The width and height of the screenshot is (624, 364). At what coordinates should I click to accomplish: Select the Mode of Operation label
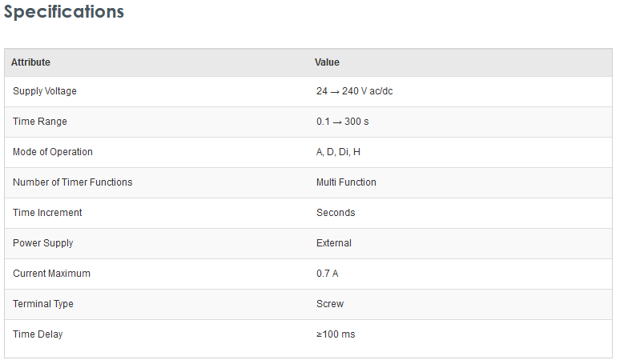[x=53, y=152]
